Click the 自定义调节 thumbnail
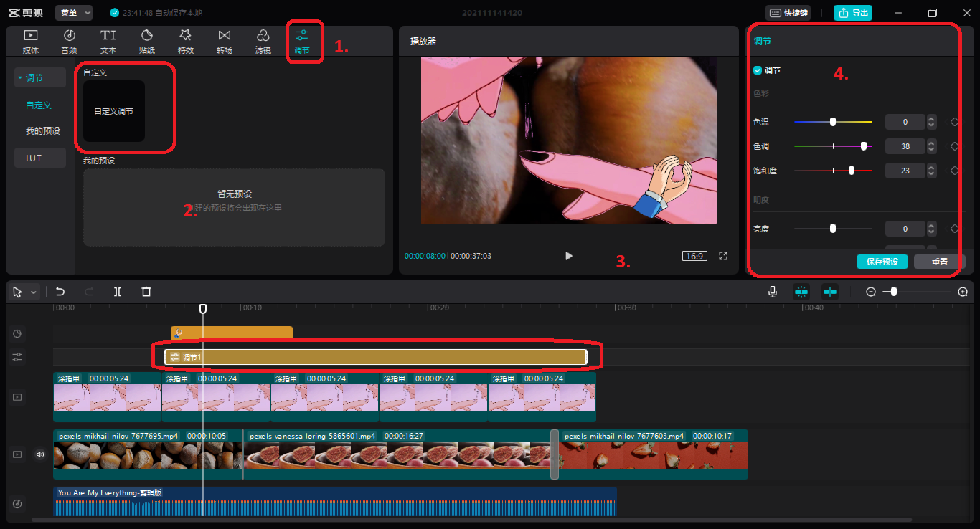This screenshot has width=980, height=529. click(x=114, y=111)
